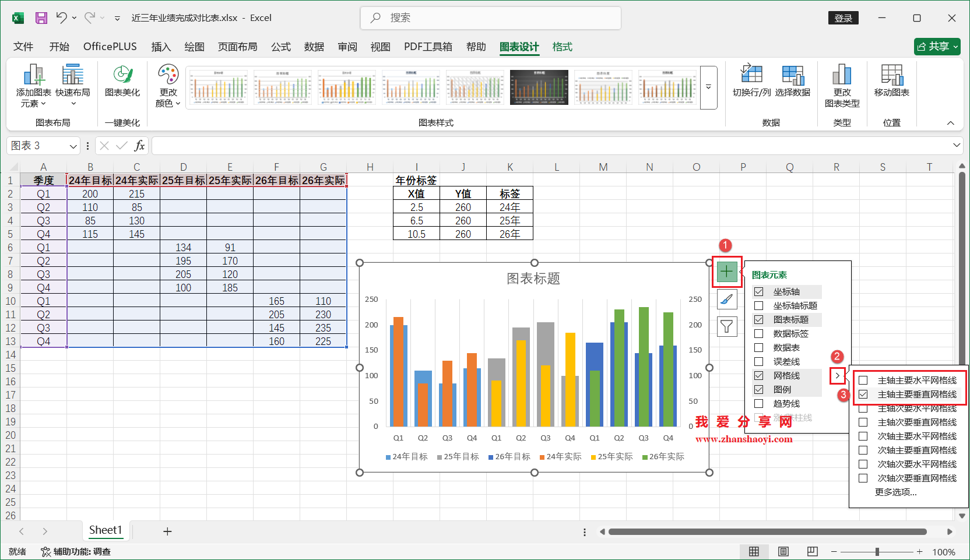Open the 文件 menu tab
This screenshot has width=970, height=560.
[23, 47]
